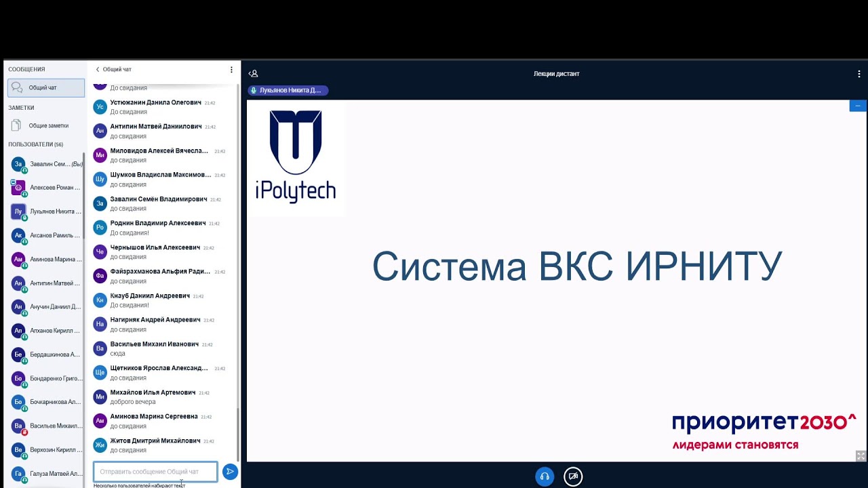Click the Ап avatar of Апханов Кирилл
The height and width of the screenshot is (488, 868).
[18, 331]
